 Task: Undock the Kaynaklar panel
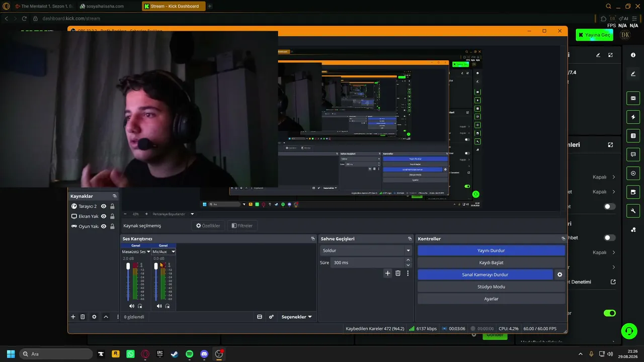tap(115, 196)
